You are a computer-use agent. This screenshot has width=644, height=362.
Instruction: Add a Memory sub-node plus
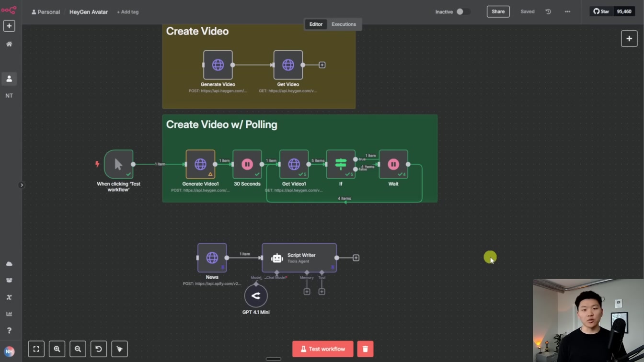pyautogui.click(x=307, y=292)
